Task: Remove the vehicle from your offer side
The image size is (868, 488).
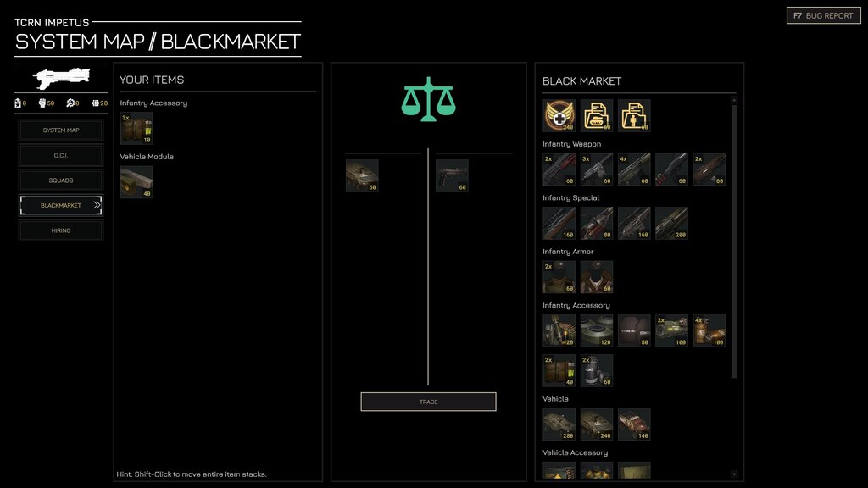Action: 362,175
